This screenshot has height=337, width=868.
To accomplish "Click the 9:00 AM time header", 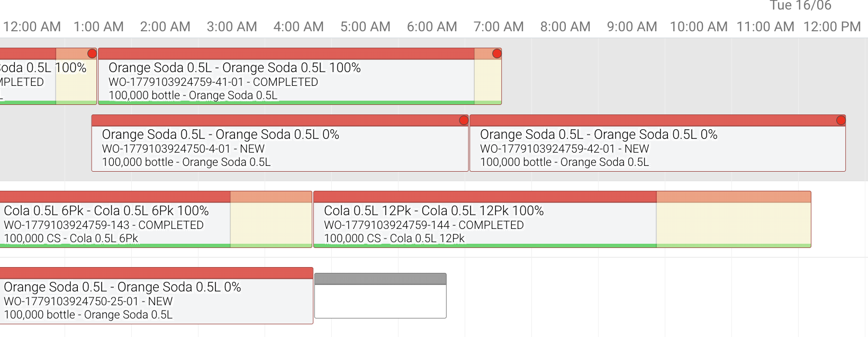I will tap(632, 26).
